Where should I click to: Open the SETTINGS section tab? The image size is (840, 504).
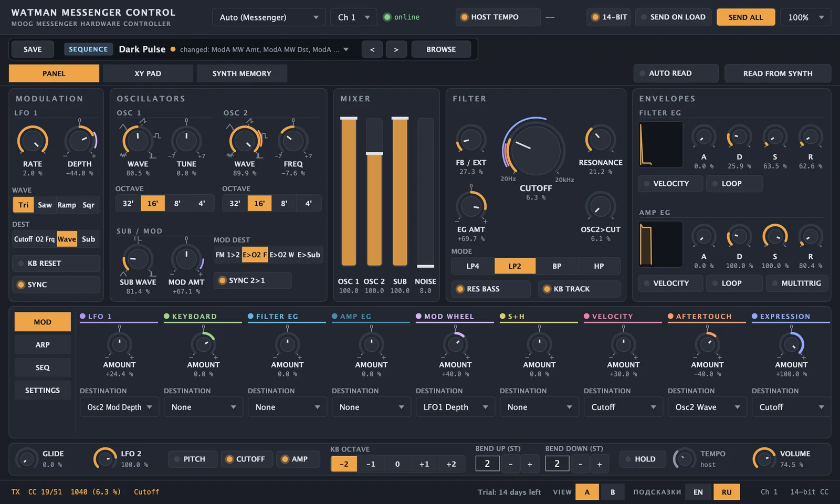coord(43,390)
